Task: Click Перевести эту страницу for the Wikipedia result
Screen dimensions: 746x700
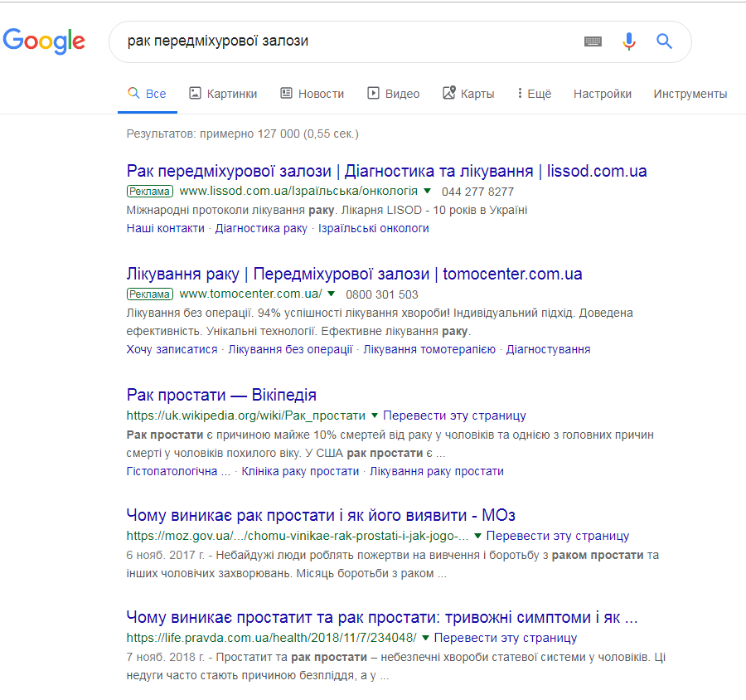Action: [454, 416]
